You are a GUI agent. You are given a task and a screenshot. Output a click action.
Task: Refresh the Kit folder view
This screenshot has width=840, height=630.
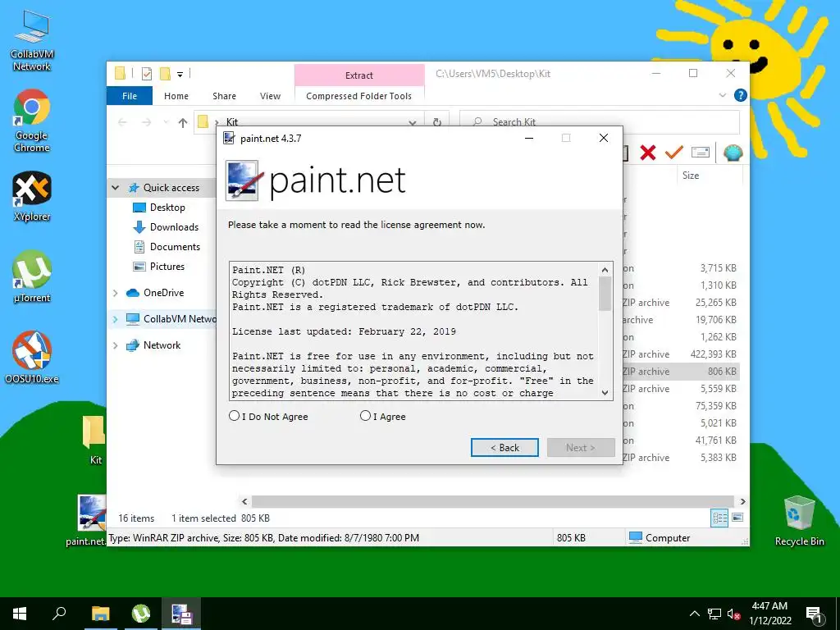tap(437, 123)
